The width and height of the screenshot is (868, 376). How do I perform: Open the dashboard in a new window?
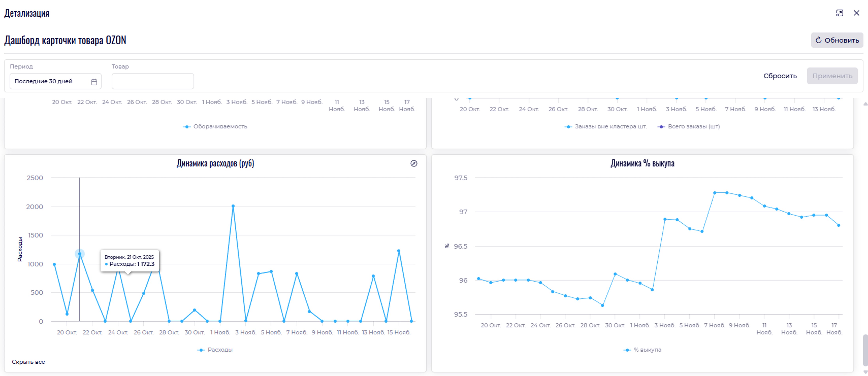click(839, 13)
